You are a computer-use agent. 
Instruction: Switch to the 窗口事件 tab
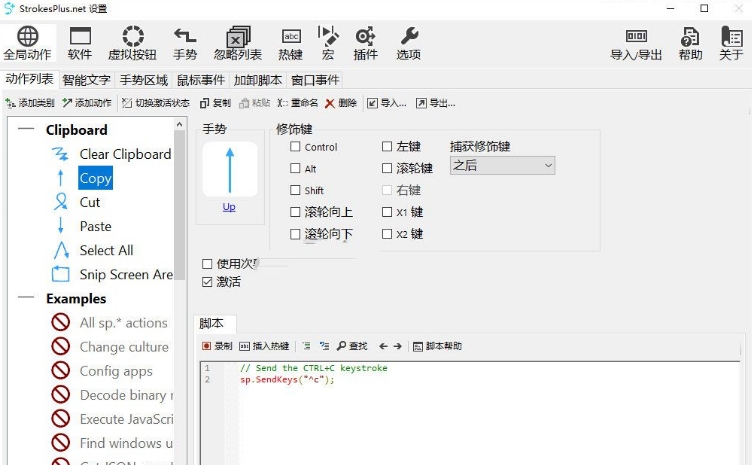pyautogui.click(x=315, y=80)
